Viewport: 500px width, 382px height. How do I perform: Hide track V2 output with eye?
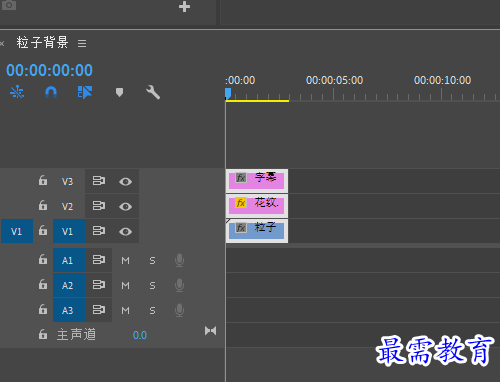[125, 207]
